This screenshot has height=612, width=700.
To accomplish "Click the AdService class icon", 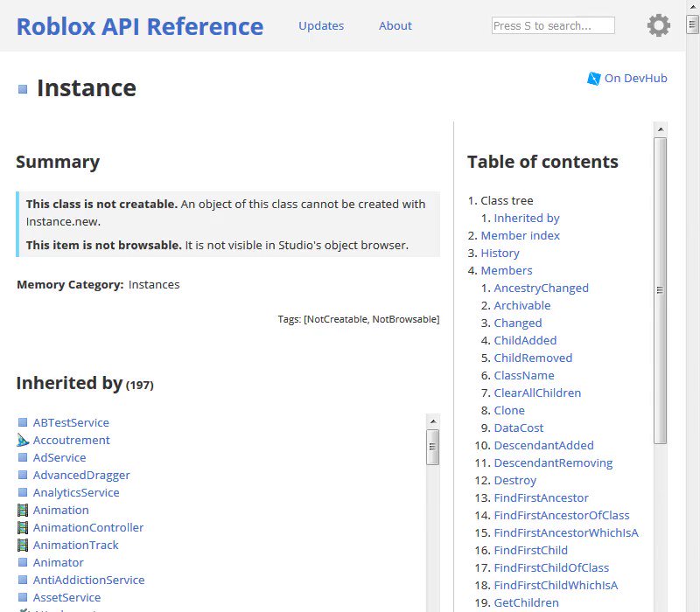I will click(23, 457).
